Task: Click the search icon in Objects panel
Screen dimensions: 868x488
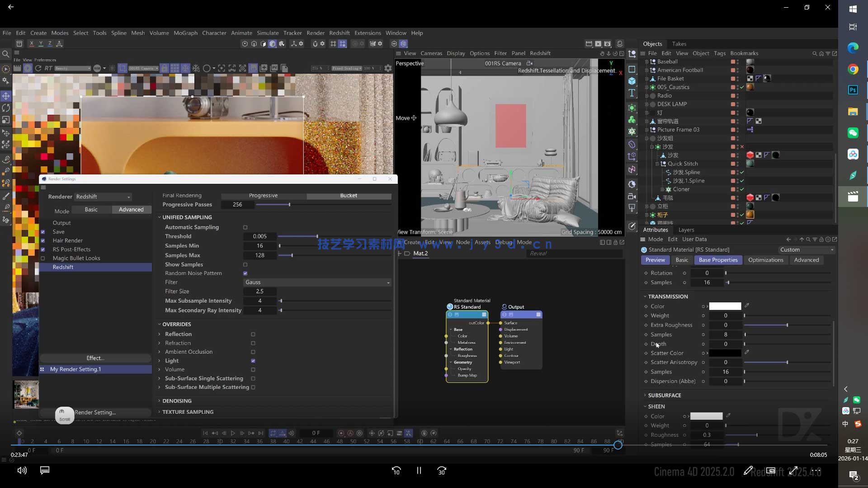Action: tap(815, 53)
